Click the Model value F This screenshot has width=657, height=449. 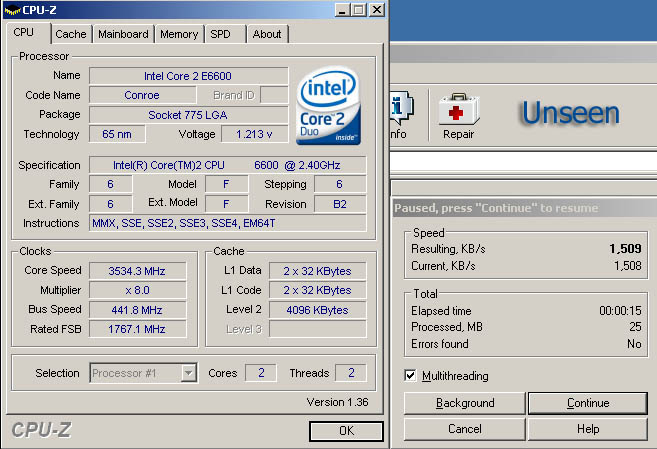point(226,184)
